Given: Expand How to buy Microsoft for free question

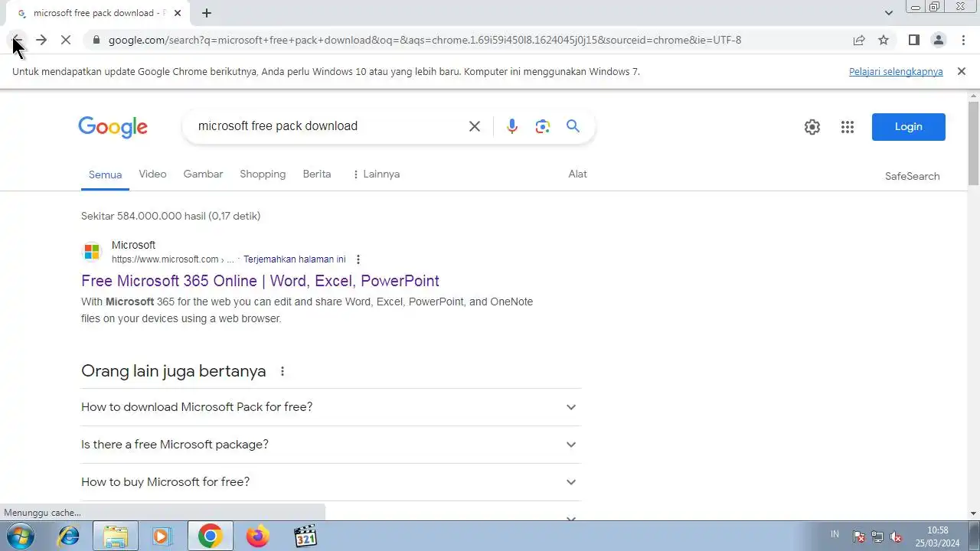Looking at the screenshot, I should click(x=331, y=482).
